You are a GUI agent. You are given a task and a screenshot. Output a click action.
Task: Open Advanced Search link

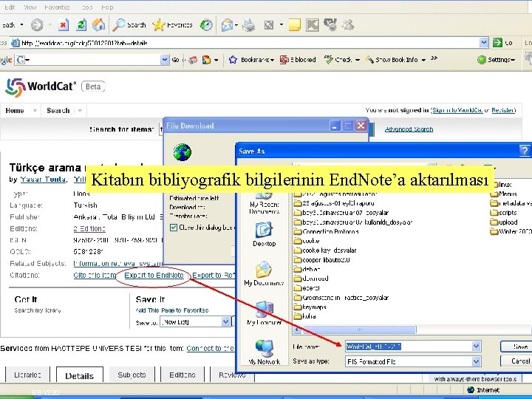click(409, 129)
